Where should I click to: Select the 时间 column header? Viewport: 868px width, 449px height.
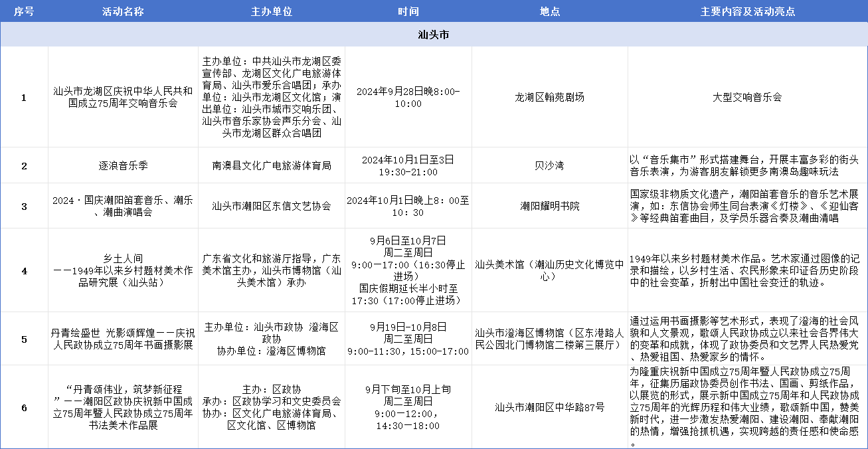pos(408,12)
